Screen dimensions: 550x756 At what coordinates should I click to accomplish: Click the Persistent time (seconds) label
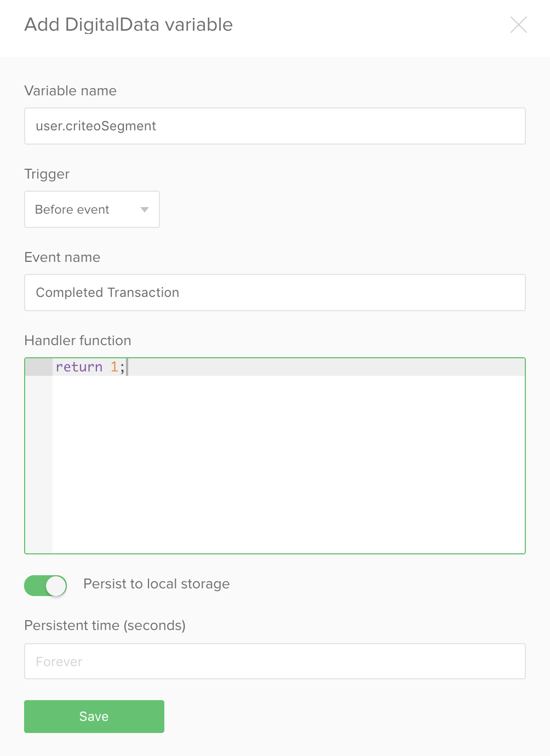(x=105, y=626)
